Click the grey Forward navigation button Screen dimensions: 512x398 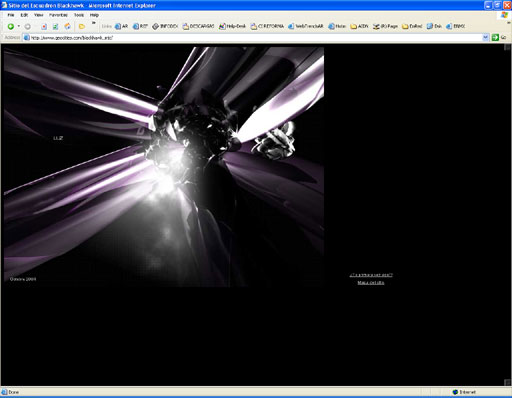[28, 26]
